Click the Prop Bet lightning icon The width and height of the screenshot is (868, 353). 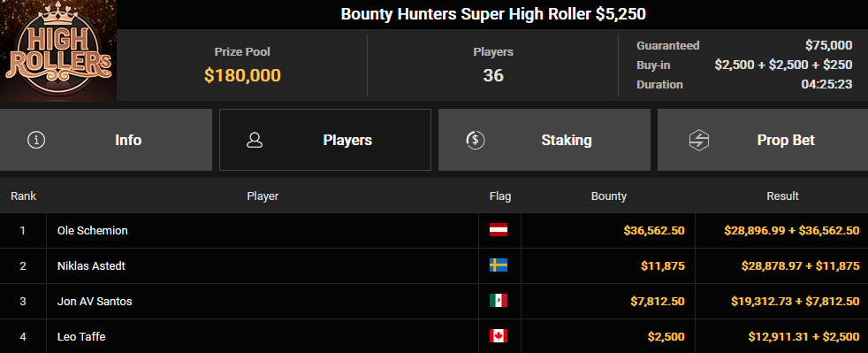click(x=699, y=140)
